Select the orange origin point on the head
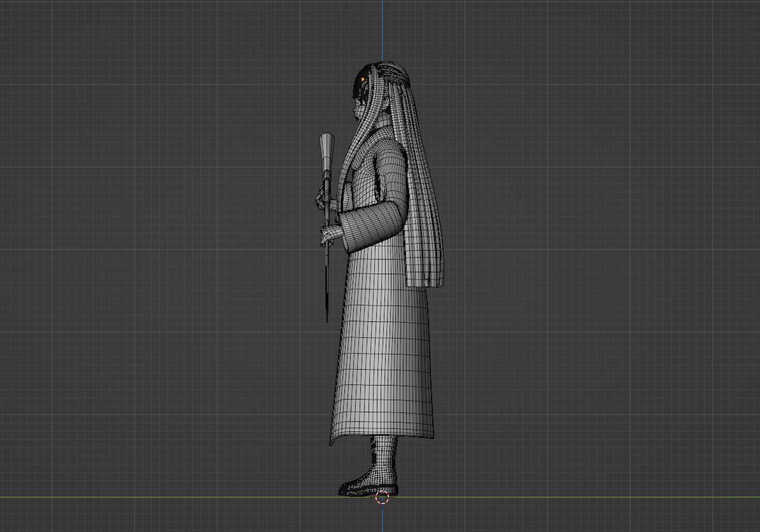 (x=362, y=80)
